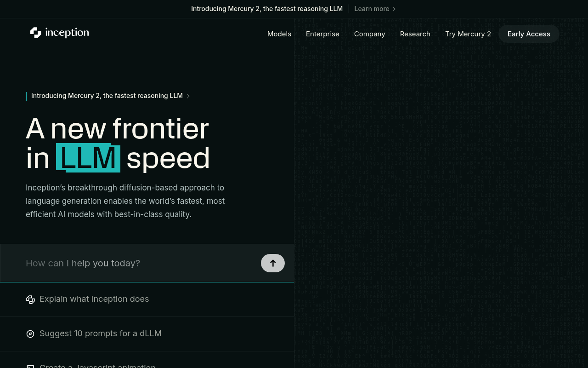Select Try Mercury 2 in the navbar
Viewport: 588px width, 368px height.
[x=468, y=34]
